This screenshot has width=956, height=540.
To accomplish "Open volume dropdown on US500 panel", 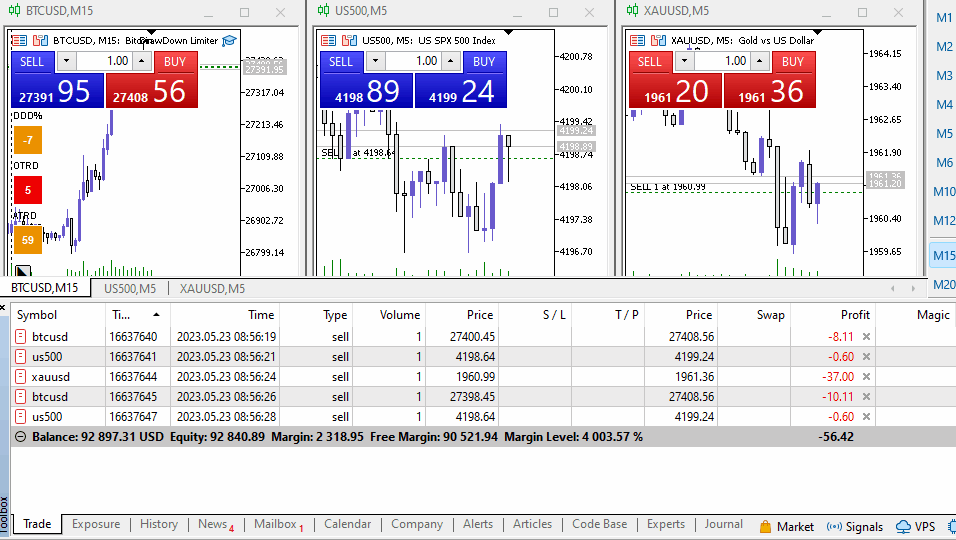I will 376,61.
